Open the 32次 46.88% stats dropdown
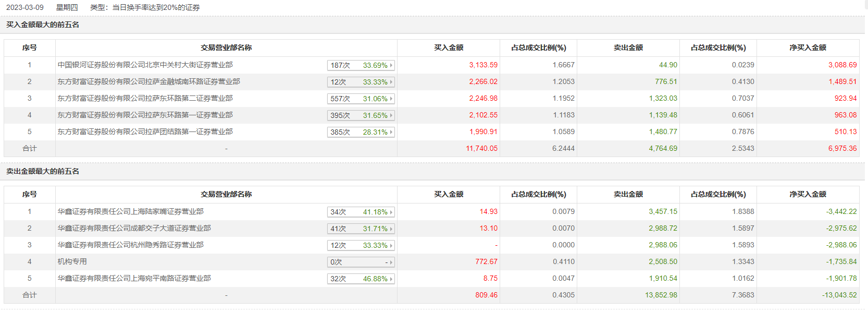The height and width of the screenshot is (311, 868). click(x=361, y=279)
